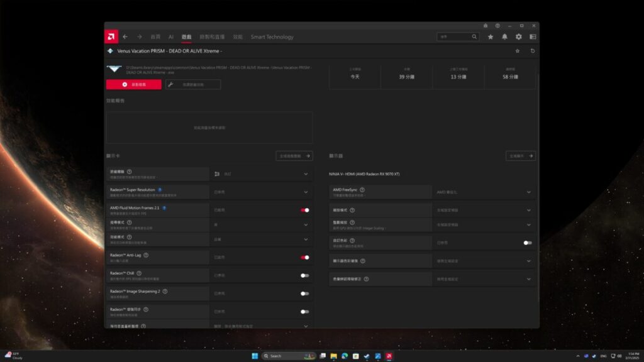Show help for 搜尋模式 (Search Mode)
Viewport: 644px width, 362px height.
pos(130,222)
